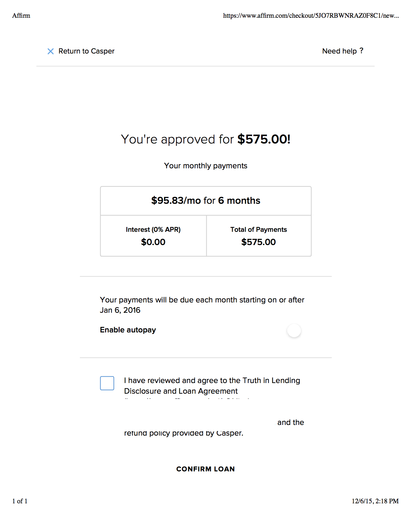Click the "You're approved for $575.00!" heading
Image resolution: width=411 pixels, height=532 pixels.
click(206, 139)
